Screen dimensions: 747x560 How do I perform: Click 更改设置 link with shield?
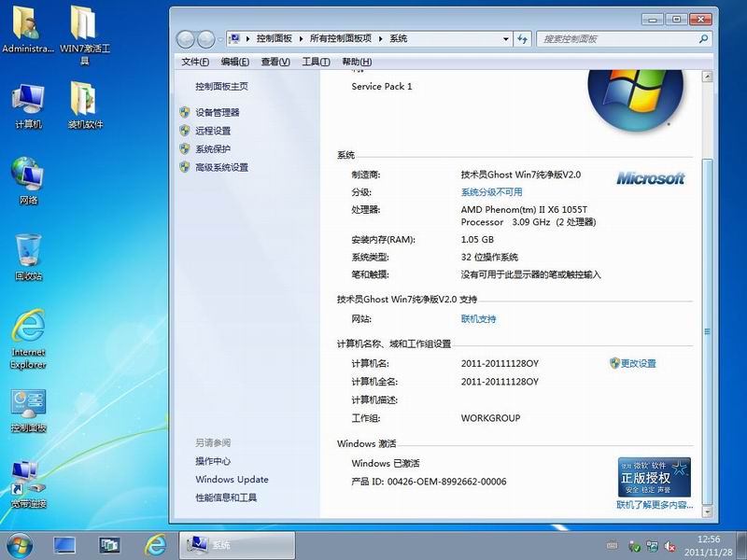pos(633,363)
